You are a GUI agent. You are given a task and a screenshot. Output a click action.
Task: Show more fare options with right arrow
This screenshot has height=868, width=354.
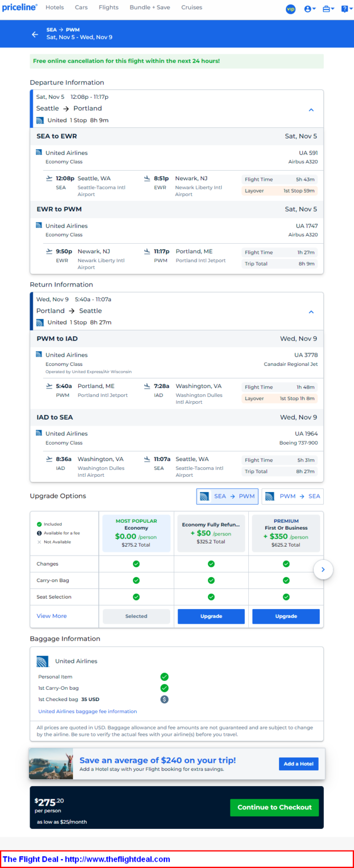tap(323, 569)
